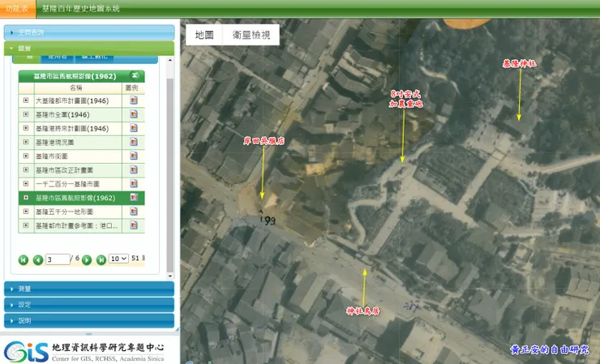Expand the 空間查詢 accordion panel

click(x=89, y=32)
